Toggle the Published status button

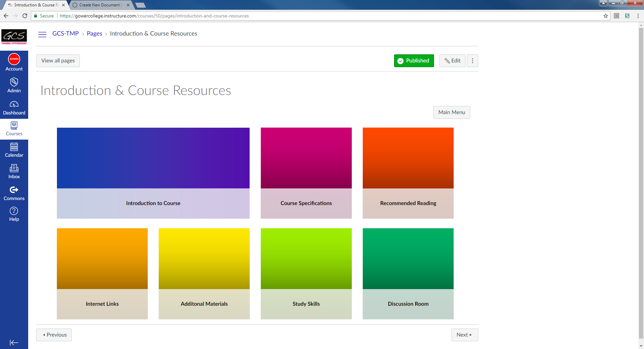414,61
